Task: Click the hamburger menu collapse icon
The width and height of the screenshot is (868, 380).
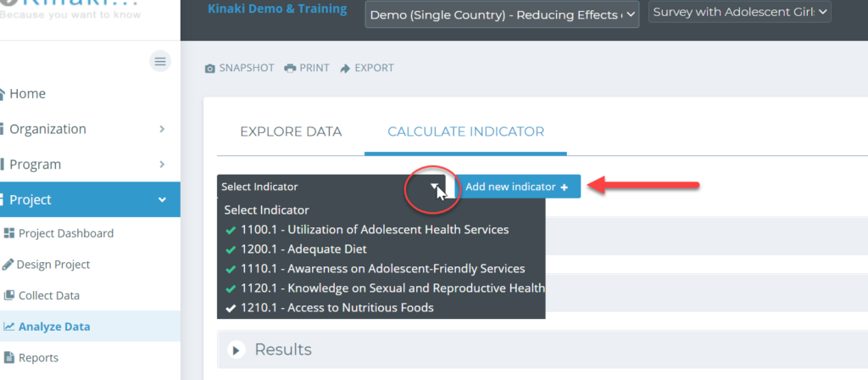Action: (160, 61)
